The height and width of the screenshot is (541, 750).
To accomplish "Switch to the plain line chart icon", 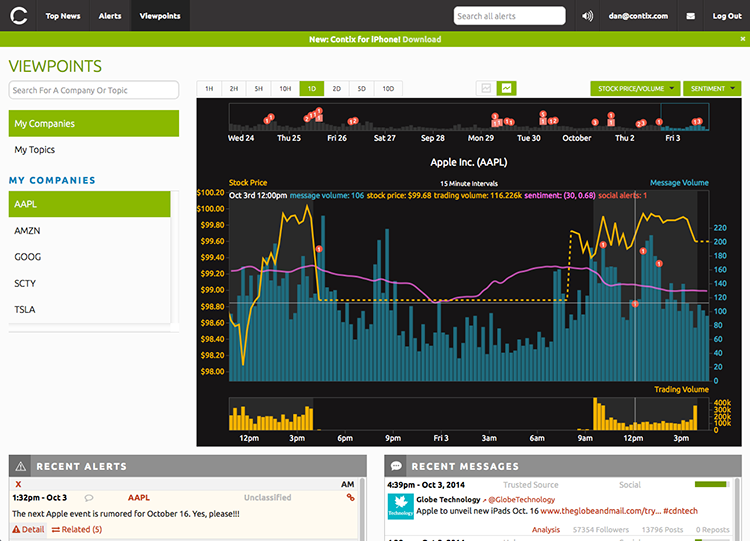I will click(486, 88).
